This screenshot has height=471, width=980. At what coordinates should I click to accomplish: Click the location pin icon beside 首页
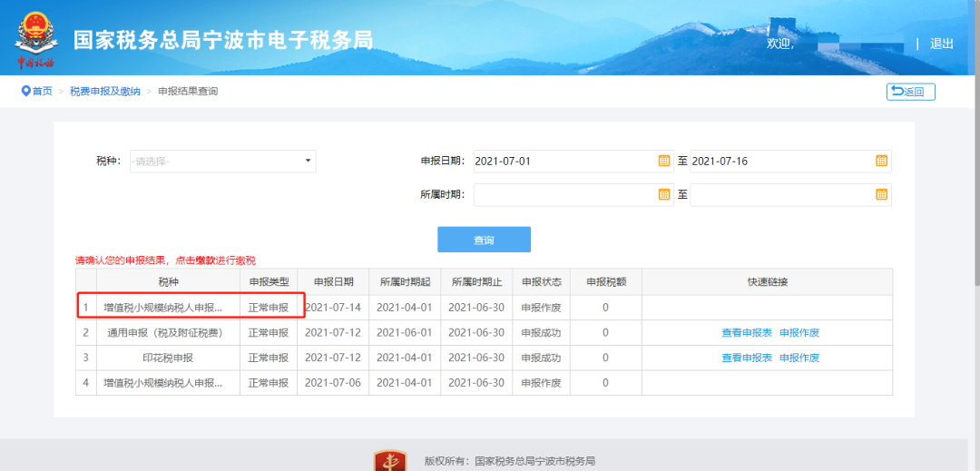25,92
